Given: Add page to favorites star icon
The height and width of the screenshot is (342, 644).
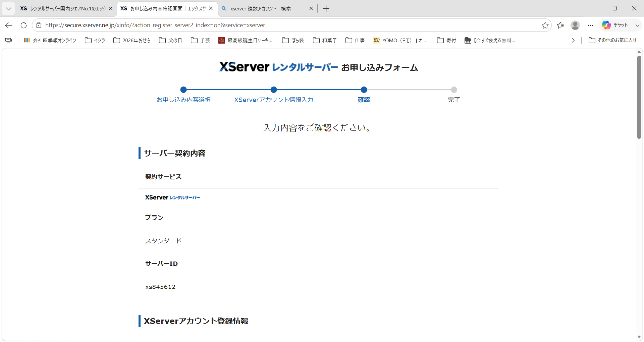Looking at the screenshot, I should tap(545, 25).
